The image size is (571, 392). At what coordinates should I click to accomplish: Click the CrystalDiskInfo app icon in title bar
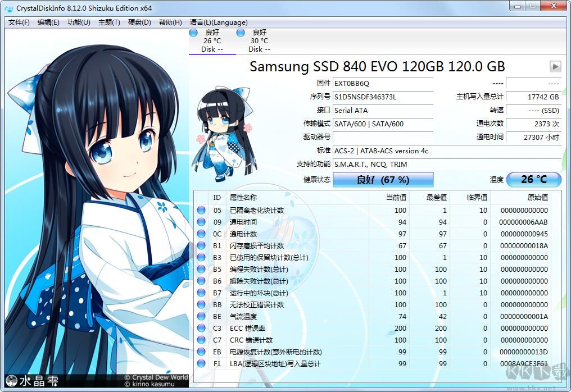coord(9,8)
